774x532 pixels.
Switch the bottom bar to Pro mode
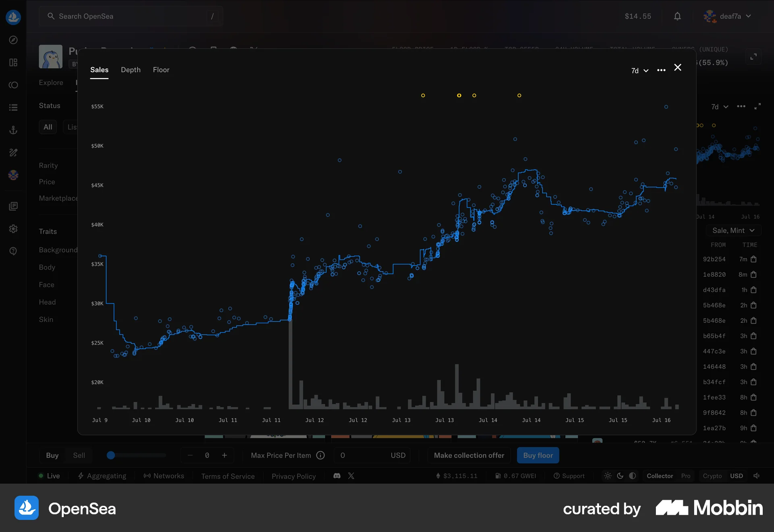686,476
